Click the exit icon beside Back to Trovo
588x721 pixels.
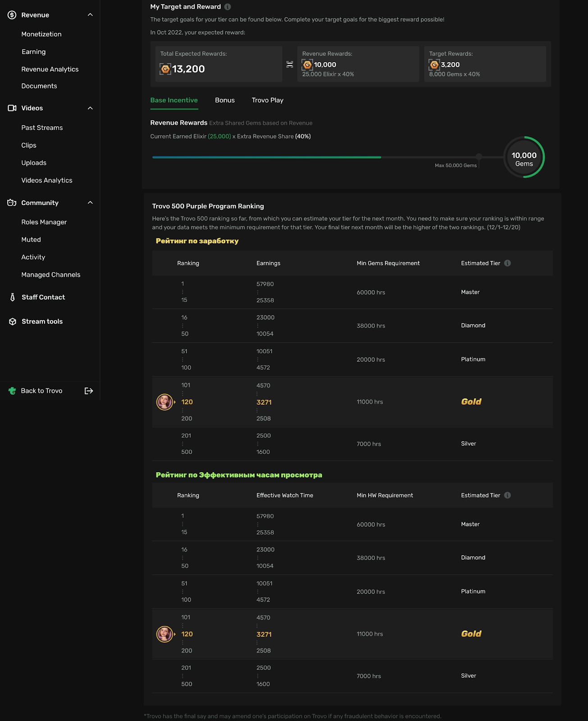89,391
